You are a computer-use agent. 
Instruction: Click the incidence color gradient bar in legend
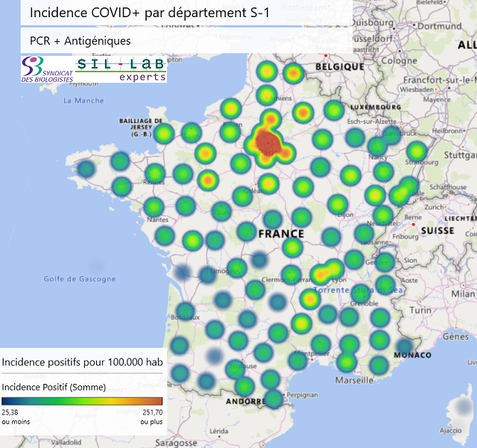coord(82,401)
